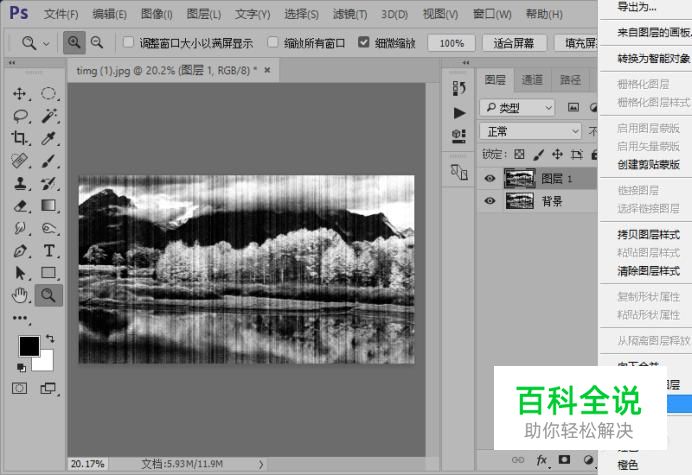Select the Type tool
Screen dimensions: 692x475
(49, 251)
